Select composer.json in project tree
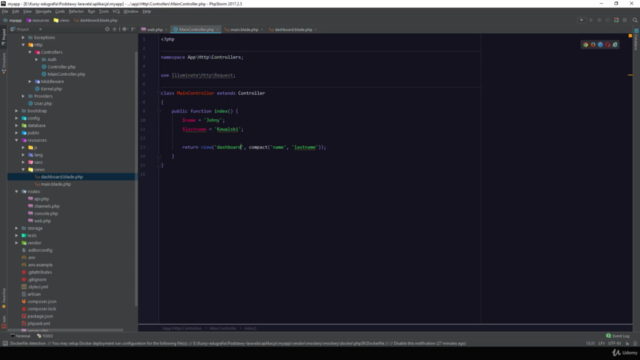The width and height of the screenshot is (640, 360). (42, 302)
